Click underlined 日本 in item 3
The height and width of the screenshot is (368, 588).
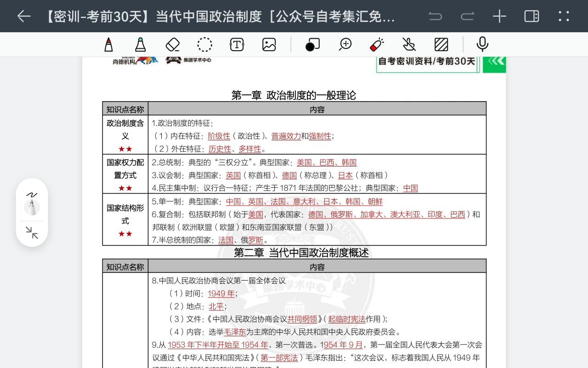(345, 175)
